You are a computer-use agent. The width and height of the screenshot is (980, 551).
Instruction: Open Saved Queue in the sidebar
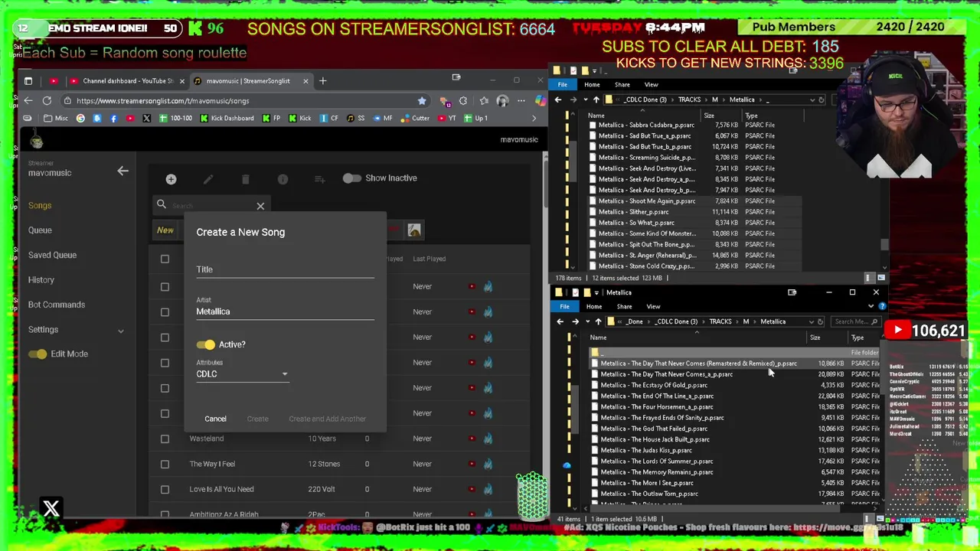(x=52, y=255)
